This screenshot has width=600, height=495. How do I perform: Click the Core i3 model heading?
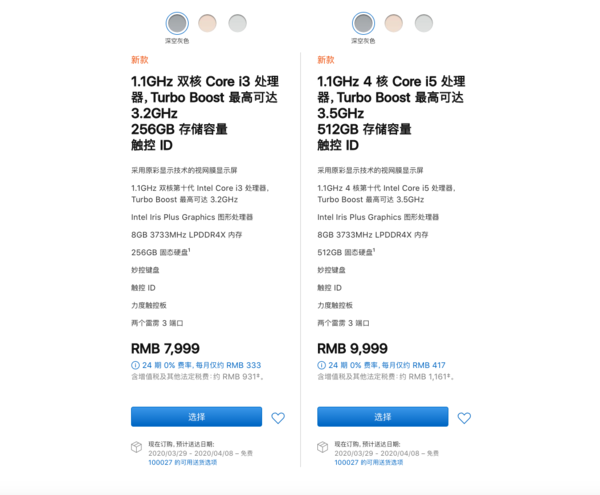tap(205, 113)
